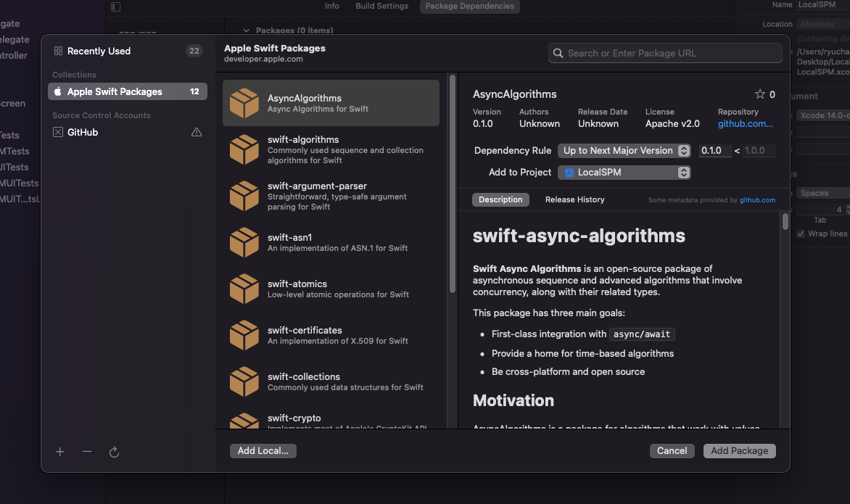Click the AsyncAlgorithms package box icon

[244, 103]
